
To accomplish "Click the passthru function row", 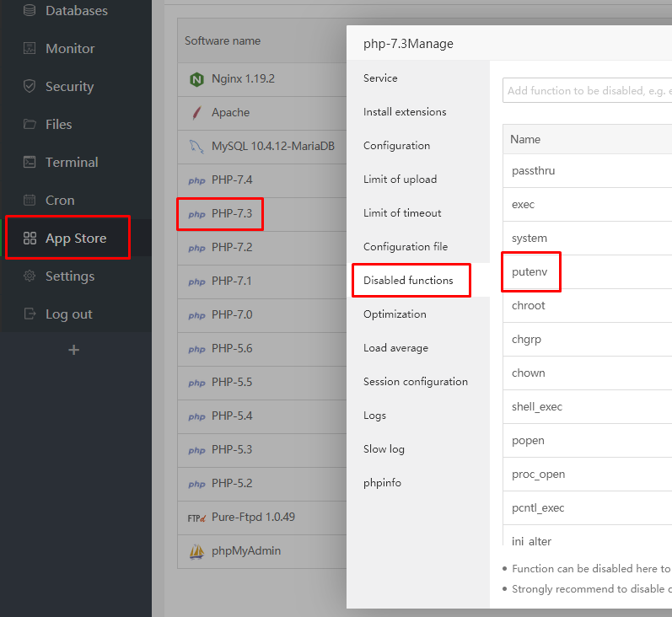I will [587, 170].
